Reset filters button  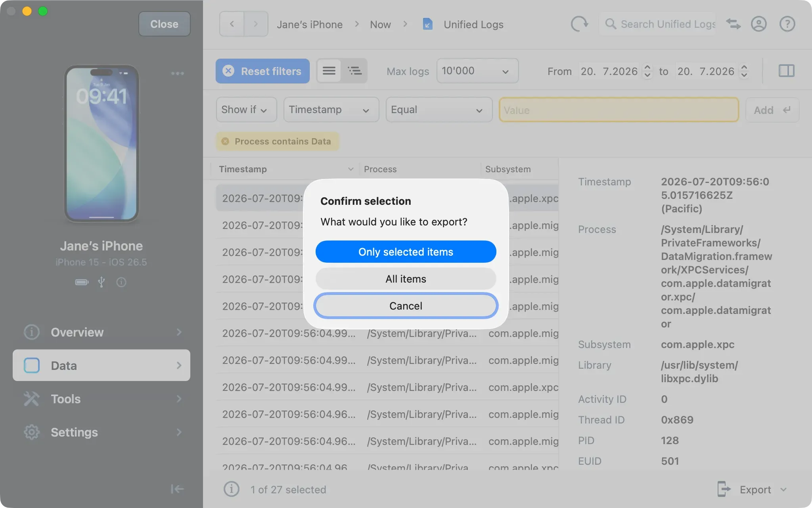pos(262,71)
